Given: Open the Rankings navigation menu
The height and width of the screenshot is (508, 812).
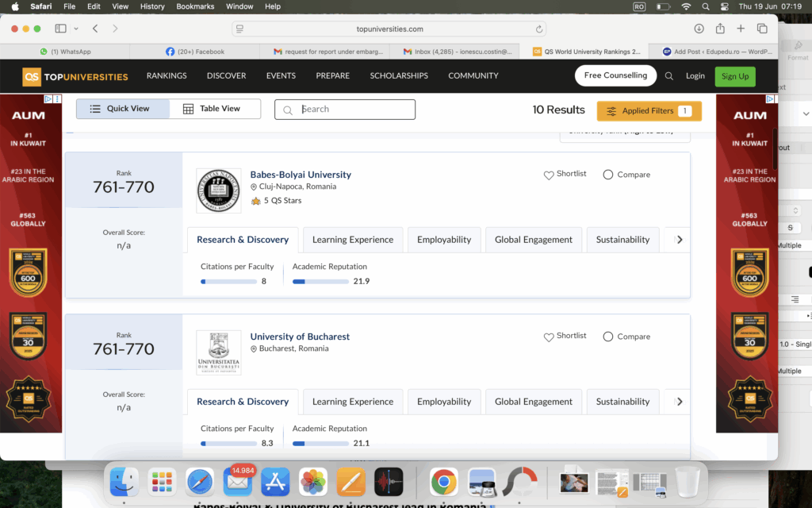Looking at the screenshot, I should [167, 76].
